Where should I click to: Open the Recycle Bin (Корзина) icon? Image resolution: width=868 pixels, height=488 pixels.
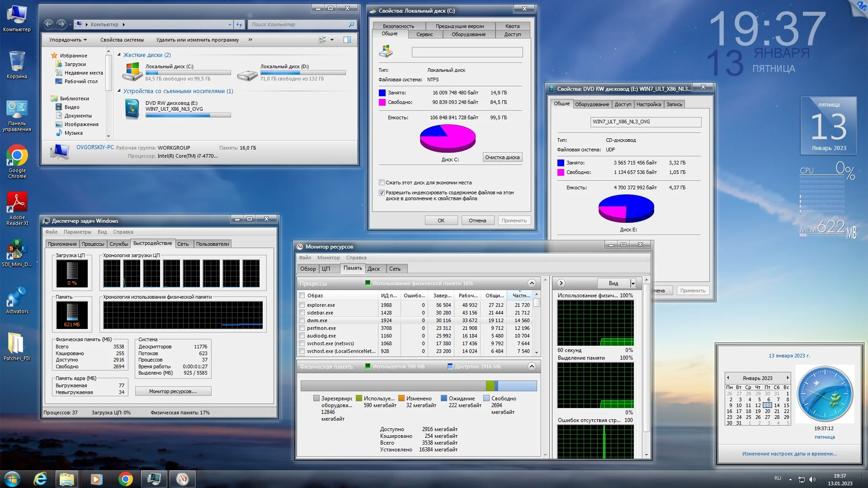tap(17, 62)
